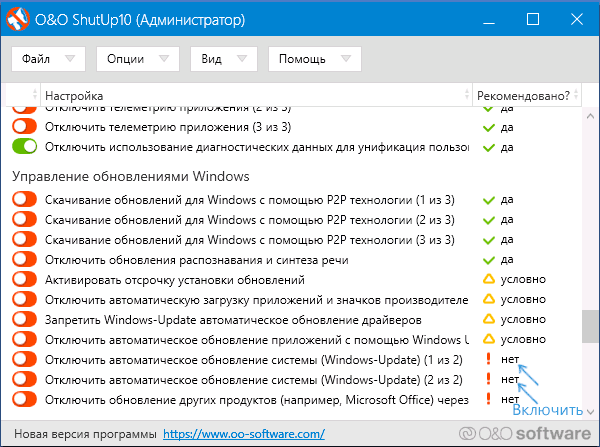Toggle Microsoft Office product updates switch
600x447 pixels.
(24, 399)
